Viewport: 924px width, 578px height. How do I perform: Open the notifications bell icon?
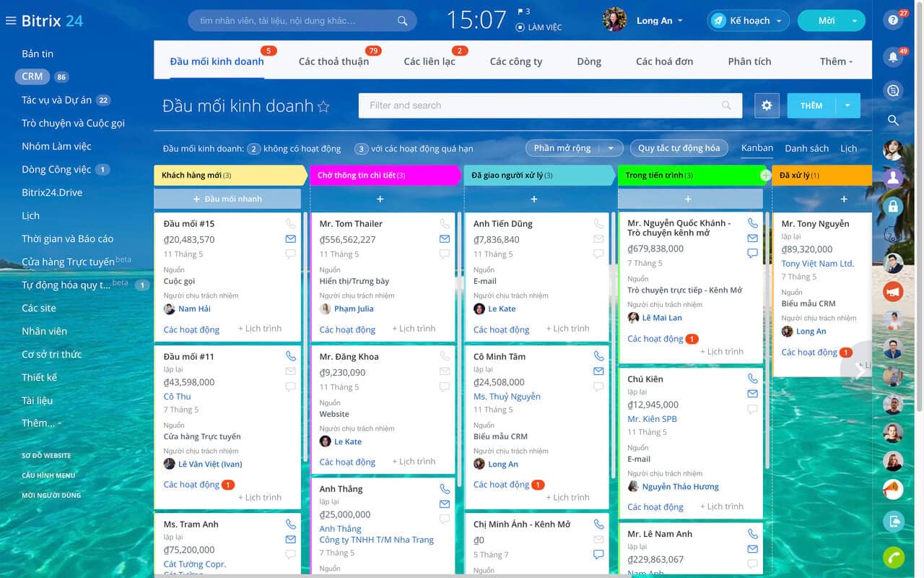coord(894,57)
